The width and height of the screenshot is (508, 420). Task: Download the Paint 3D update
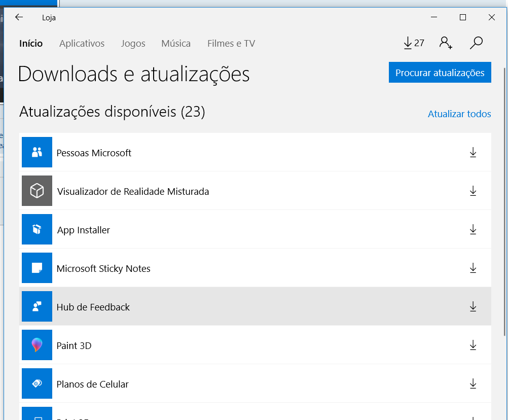473,345
